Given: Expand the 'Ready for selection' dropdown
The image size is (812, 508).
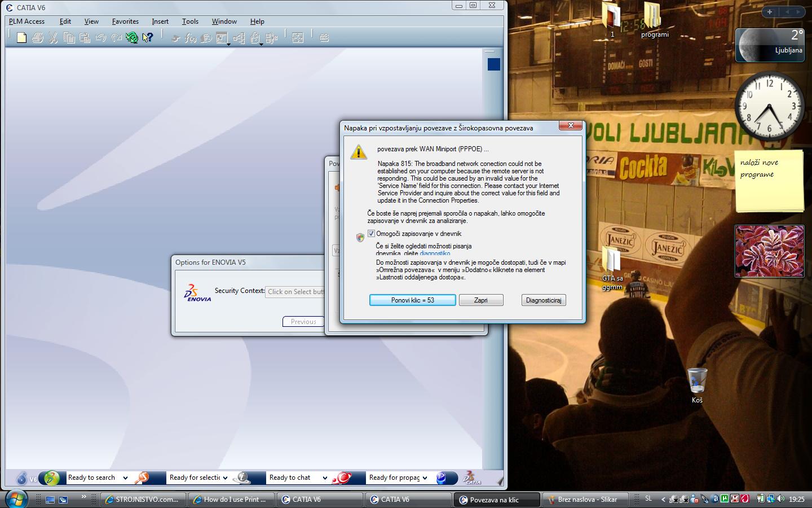Looking at the screenshot, I should [x=225, y=478].
